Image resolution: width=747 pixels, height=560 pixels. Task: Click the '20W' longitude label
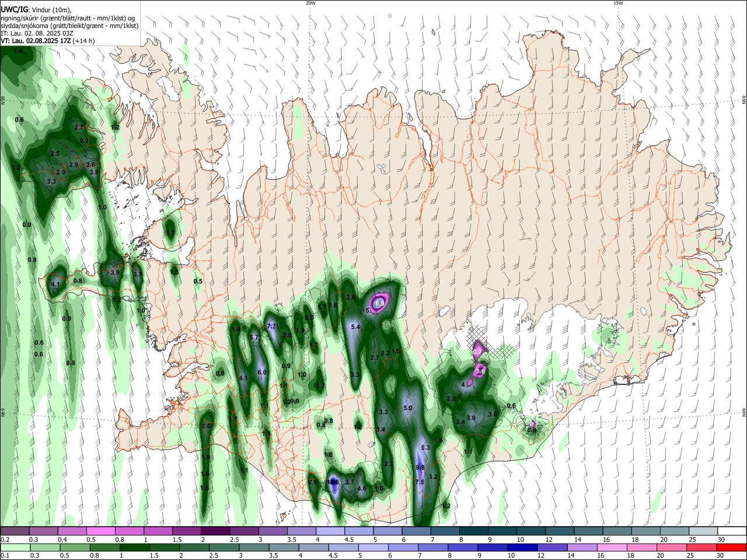point(310,3)
